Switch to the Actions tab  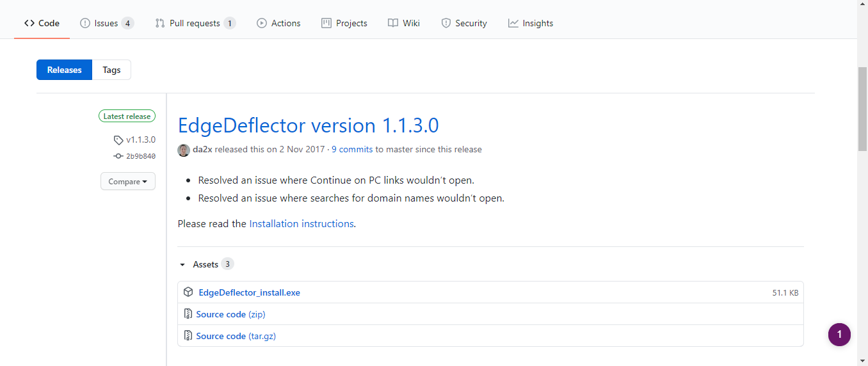(x=278, y=23)
